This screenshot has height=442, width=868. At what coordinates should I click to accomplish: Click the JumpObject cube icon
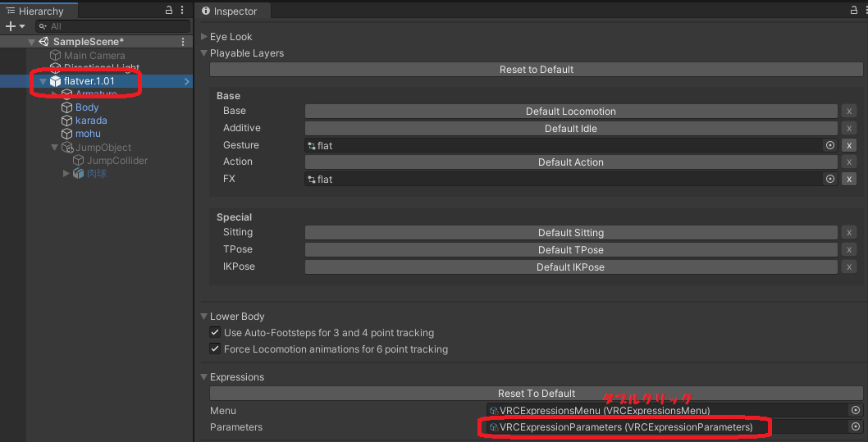tap(67, 147)
